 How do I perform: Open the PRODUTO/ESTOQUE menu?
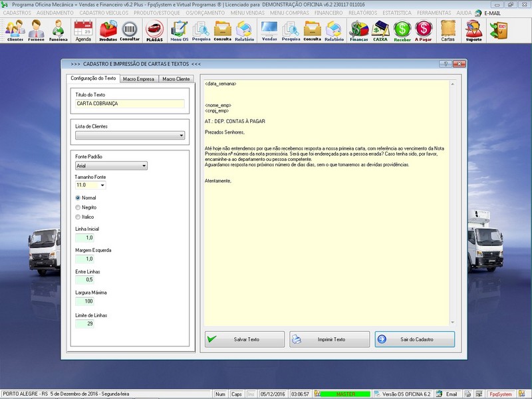[157, 13]
